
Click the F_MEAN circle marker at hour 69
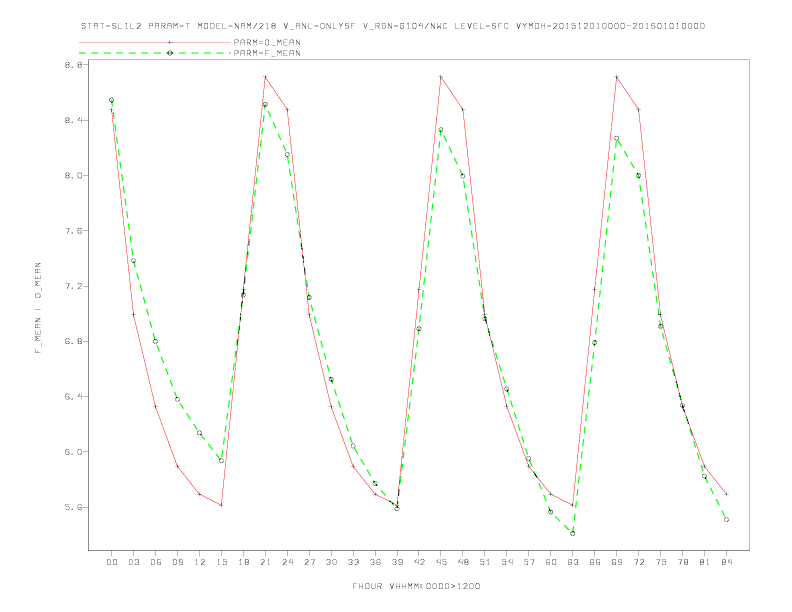coord(617,138)
